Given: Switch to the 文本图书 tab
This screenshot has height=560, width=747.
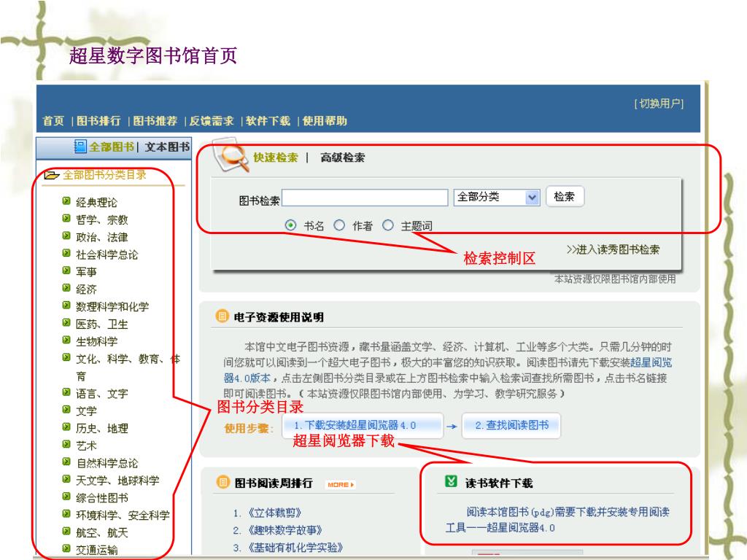Looking at the screenshot, I should pyautogui.click(x=167, y=147).
